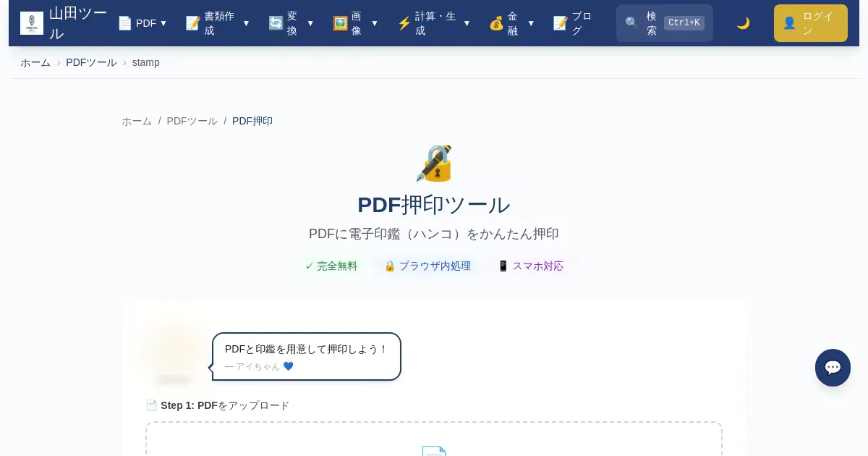Click PDFツール link in the top breadcrumb
Viewport: 868px width, 456px height.
(x=91, y=62)
